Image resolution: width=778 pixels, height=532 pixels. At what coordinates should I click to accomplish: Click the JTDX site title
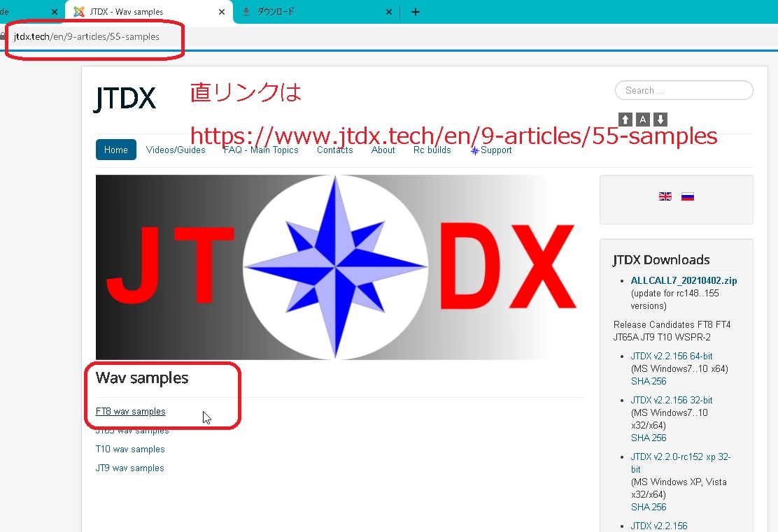click(x=125, y=98)
